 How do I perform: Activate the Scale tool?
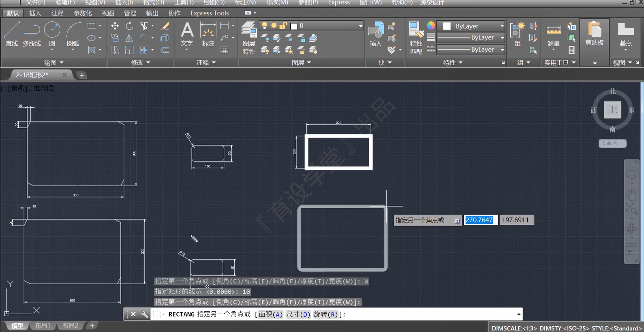click(129, 50)
